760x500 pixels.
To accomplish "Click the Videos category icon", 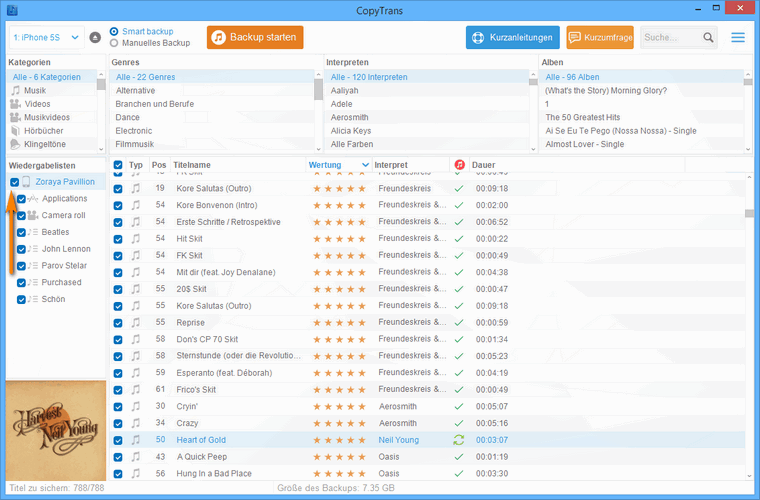I will click(x=16, y=104).
